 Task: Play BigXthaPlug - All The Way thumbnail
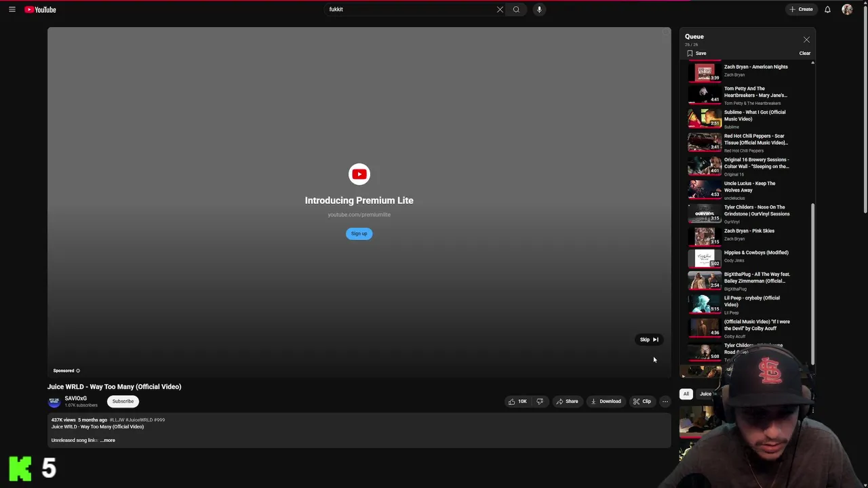tap(705, 280)
